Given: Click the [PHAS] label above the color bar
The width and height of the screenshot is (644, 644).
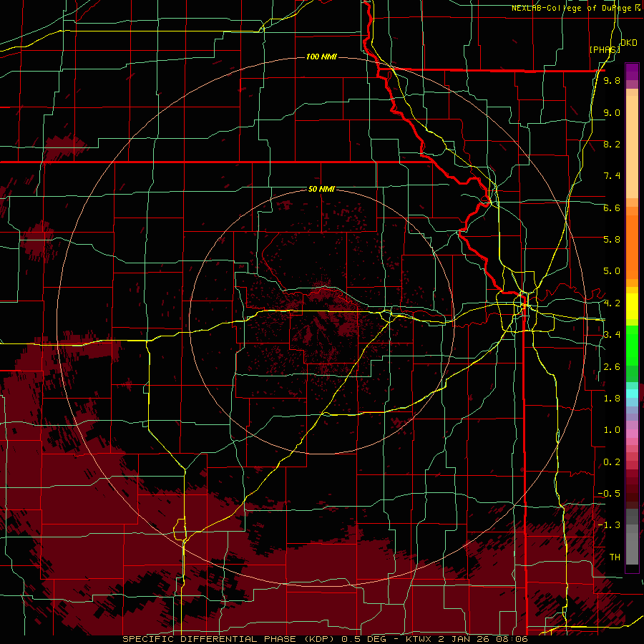Looking at the screenshot, I should click(605, 49).
